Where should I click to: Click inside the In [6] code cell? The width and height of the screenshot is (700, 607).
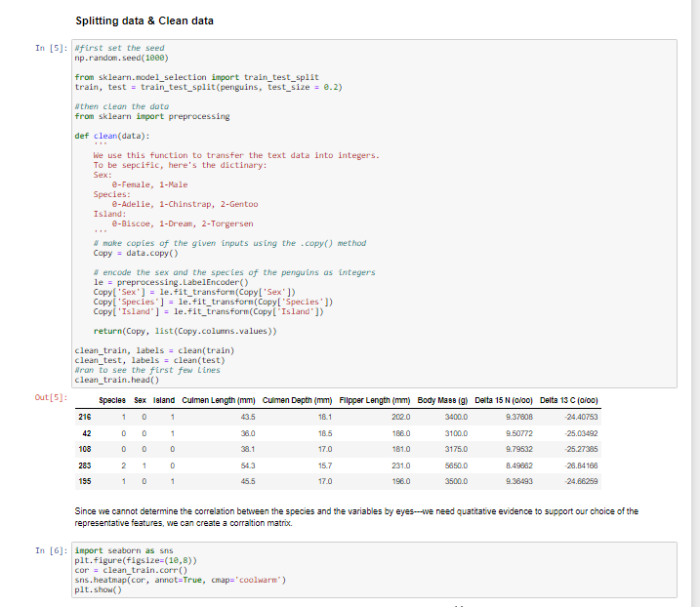pyautogui.click(x=374, y=570)
